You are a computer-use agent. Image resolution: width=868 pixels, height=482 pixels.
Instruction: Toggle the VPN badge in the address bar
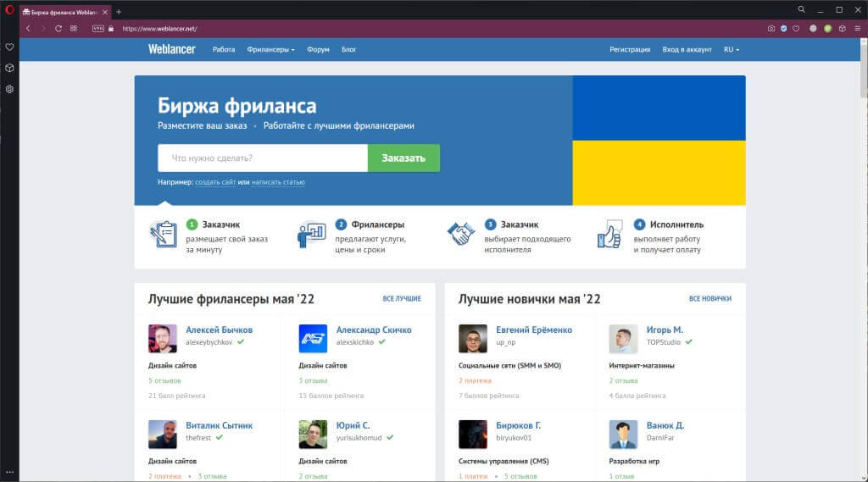pyautogui.click(x=98, y=28)
